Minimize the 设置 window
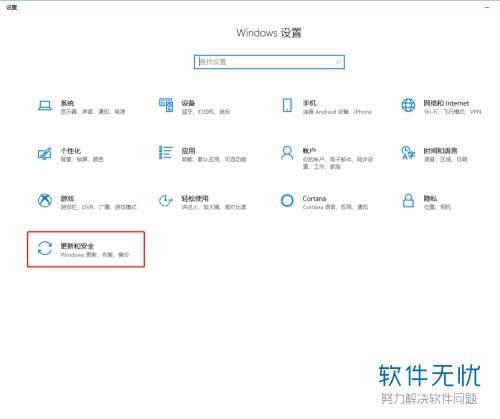 point(487,7)
